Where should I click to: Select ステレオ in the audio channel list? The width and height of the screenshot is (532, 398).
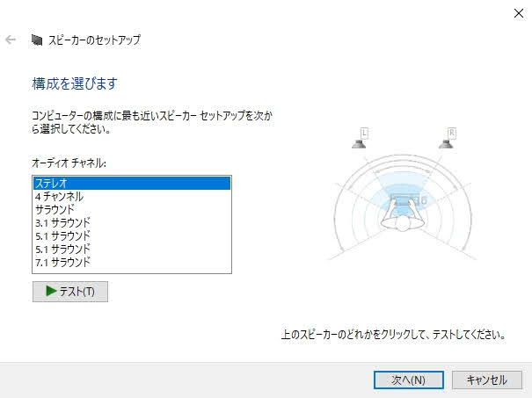pyautogui.click(x=130, y=184)
